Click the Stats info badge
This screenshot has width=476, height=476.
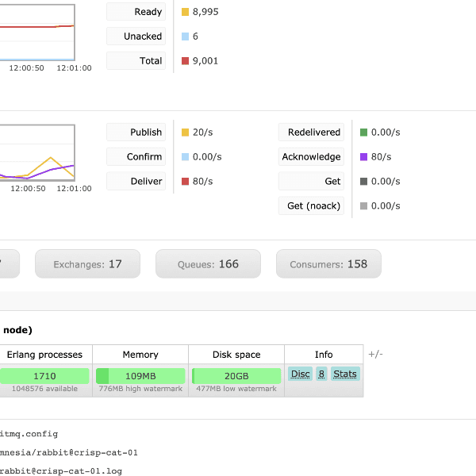(x=345, y=374)
